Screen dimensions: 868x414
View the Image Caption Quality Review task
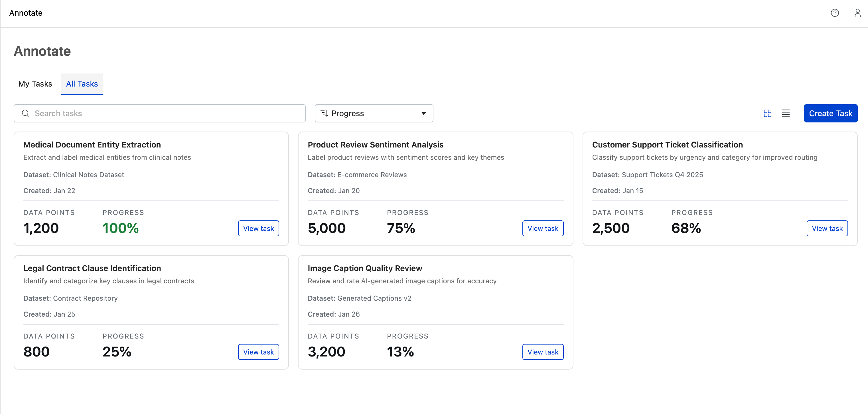point(542,352)
